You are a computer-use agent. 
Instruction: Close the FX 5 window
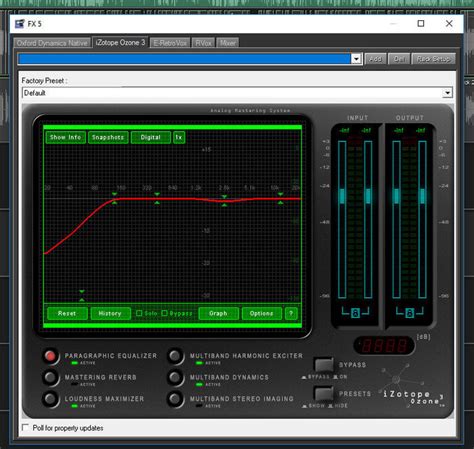[x=449, y=24]
